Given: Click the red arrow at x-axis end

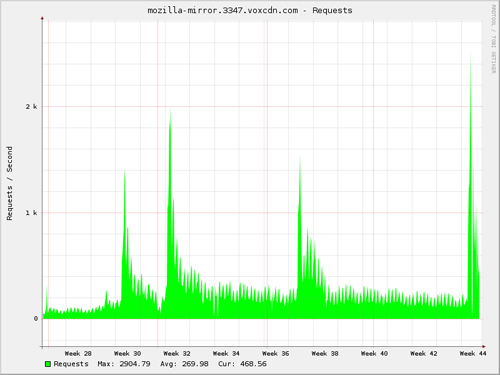Looking at the screenshot, I should 484,347.
